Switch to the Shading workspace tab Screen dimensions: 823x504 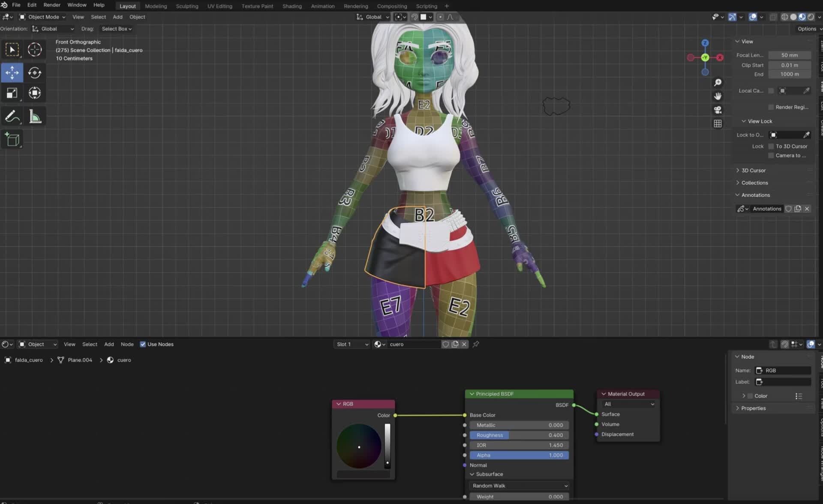click(x=292, y=6)
